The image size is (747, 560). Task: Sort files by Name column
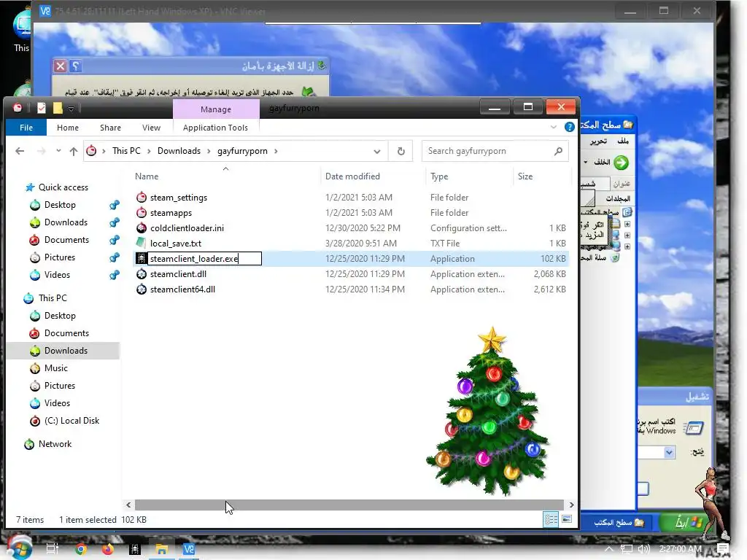[147, 176]
